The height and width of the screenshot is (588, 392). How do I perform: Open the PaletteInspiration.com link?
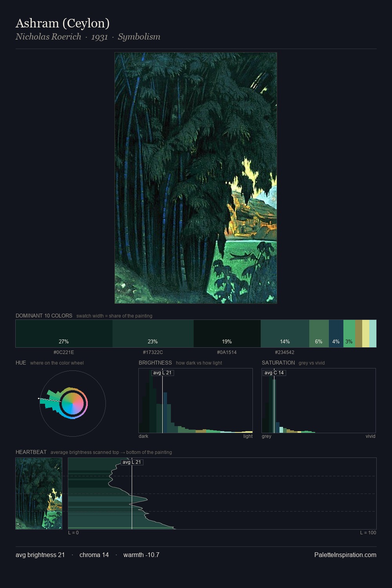tap(345, 555)
